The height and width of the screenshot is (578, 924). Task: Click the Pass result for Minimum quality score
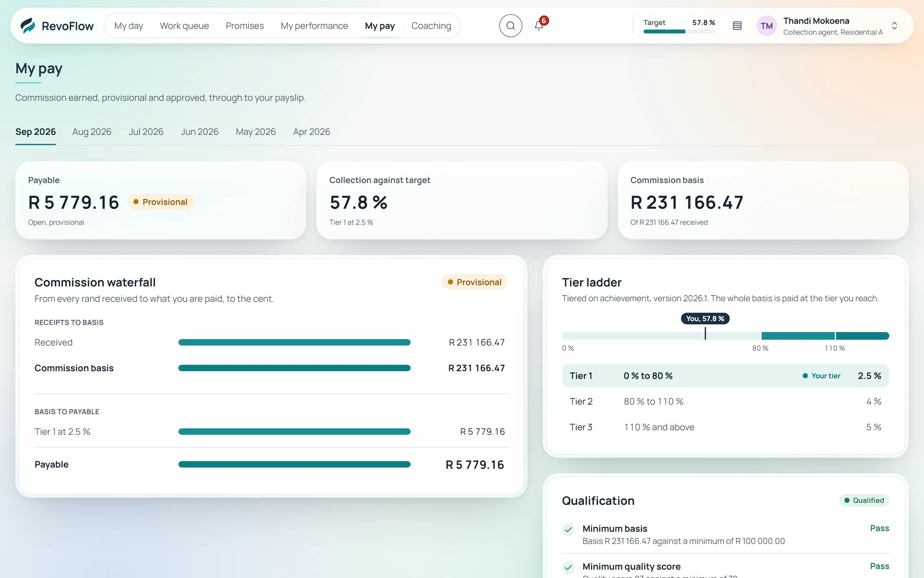click(879, 566)
